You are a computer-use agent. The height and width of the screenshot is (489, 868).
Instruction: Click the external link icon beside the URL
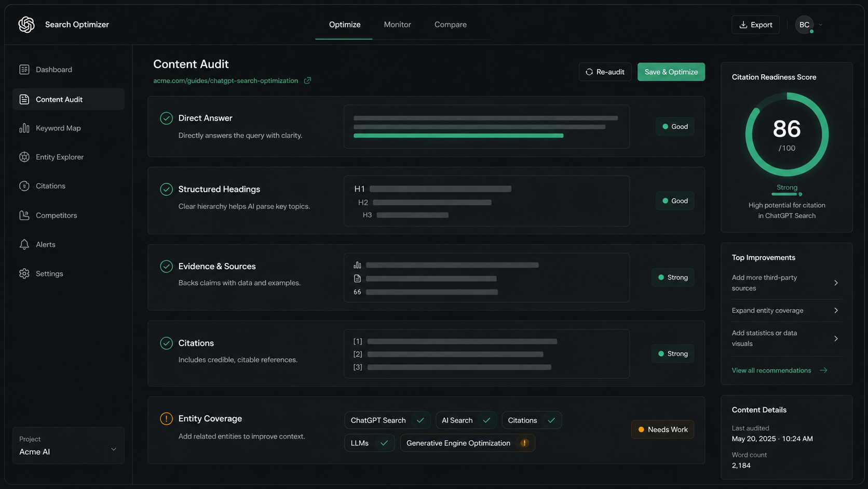(x=307, y=81)
